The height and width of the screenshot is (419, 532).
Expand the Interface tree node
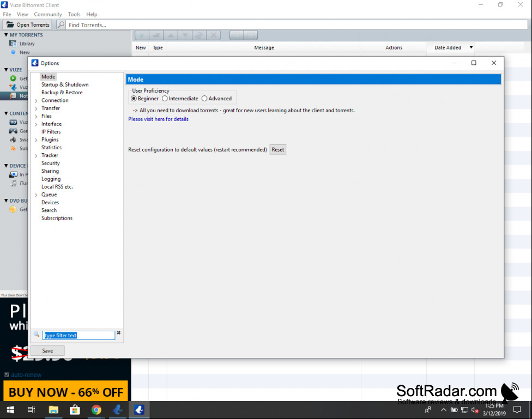[x=37, y=124]
